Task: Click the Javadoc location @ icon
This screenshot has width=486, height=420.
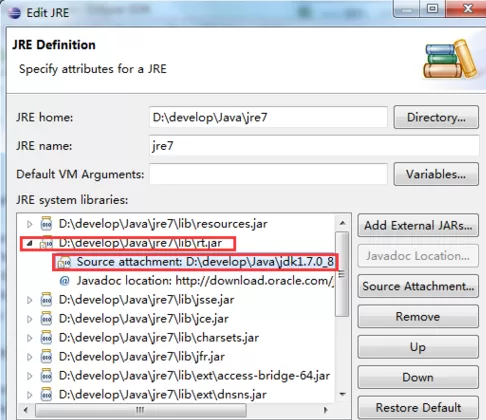Action: 64,281
